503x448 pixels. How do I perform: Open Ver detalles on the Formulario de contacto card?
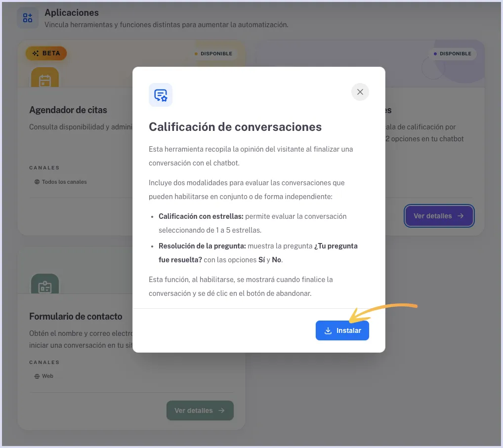200,410
